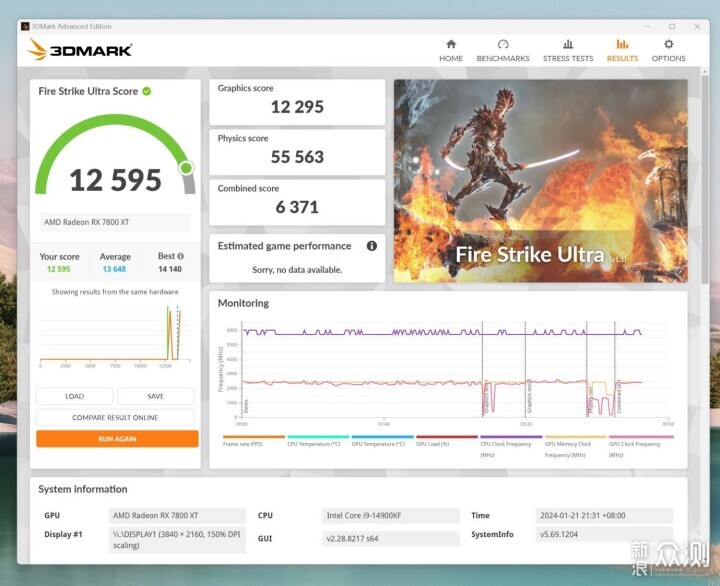Screen dimensions: 720x586
Task: Click the info icon next to Best
Action: 180,256
